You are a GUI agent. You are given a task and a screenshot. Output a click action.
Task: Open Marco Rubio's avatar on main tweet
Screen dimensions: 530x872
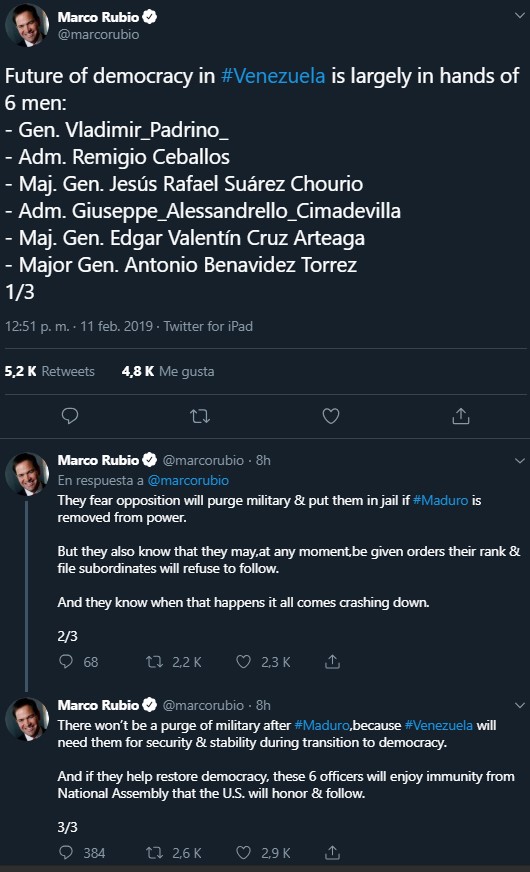coord(27,25)
